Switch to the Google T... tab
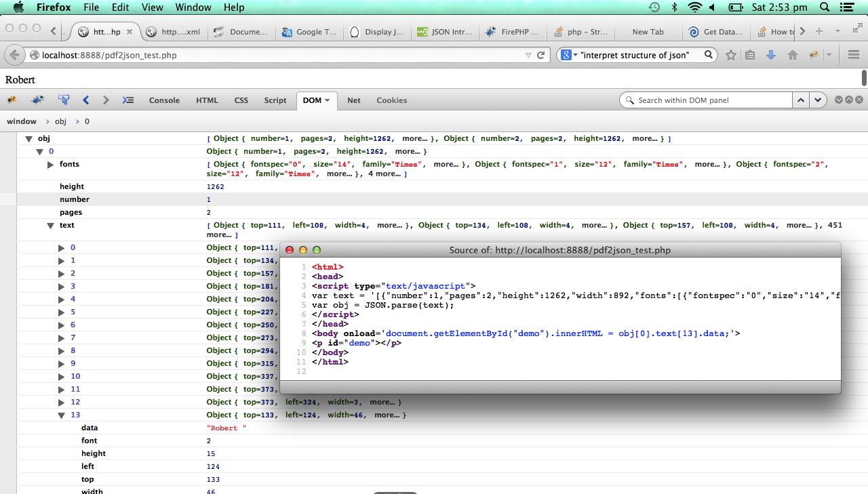 (309, 31)
